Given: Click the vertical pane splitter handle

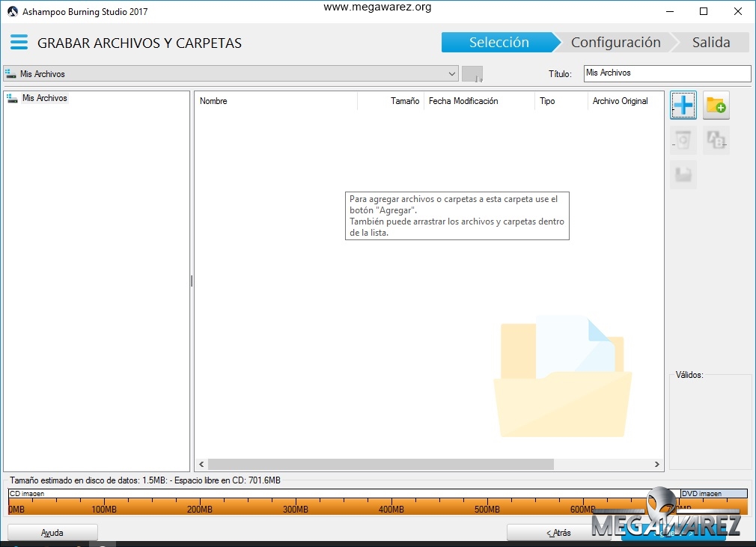Looking at the screenshot, I should [x=192, y=281].
